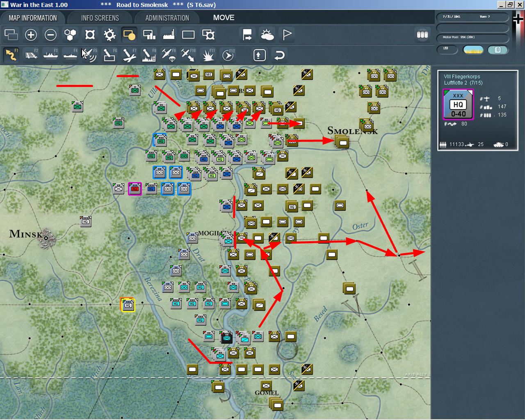Select the F3 naval transport mode

pos(50,55)
